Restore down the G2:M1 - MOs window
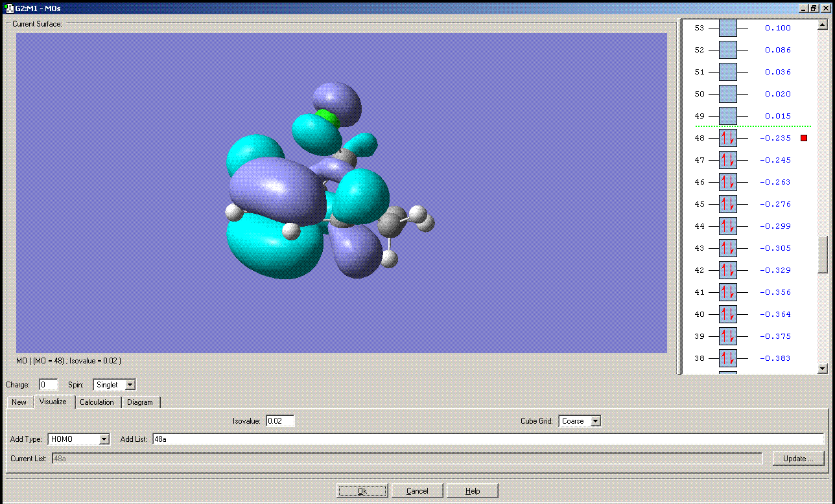 [814, 8]
